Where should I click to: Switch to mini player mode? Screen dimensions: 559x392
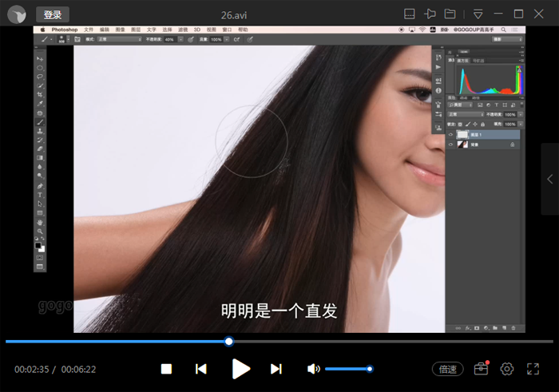(x=410, y=14)
